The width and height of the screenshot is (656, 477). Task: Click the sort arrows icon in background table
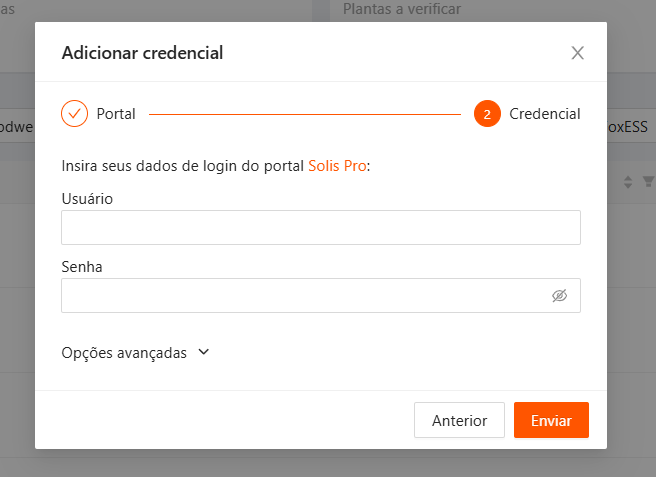628,182
